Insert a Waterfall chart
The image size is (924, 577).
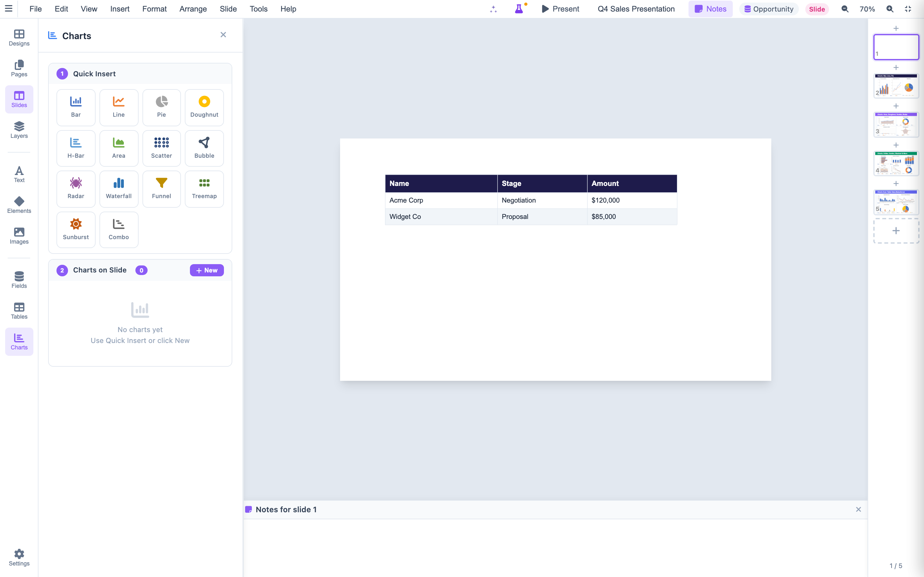coord(118,188)
